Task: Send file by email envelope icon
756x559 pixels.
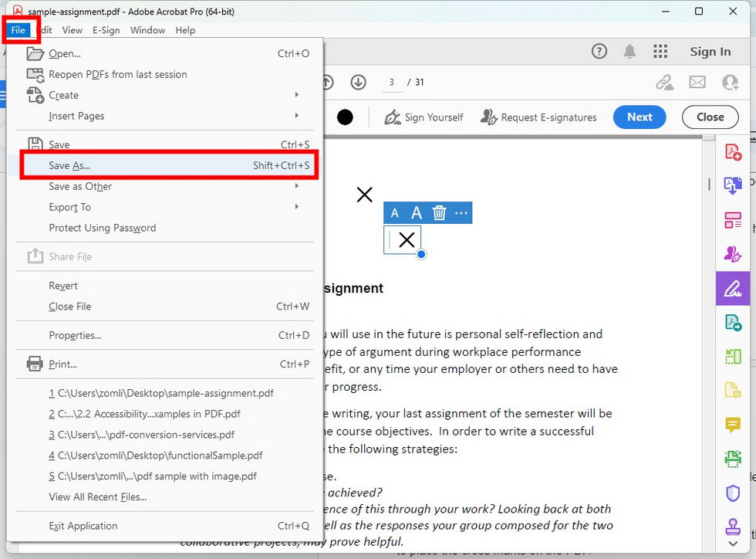Action: pyautogui.click(x=697, y=82)
